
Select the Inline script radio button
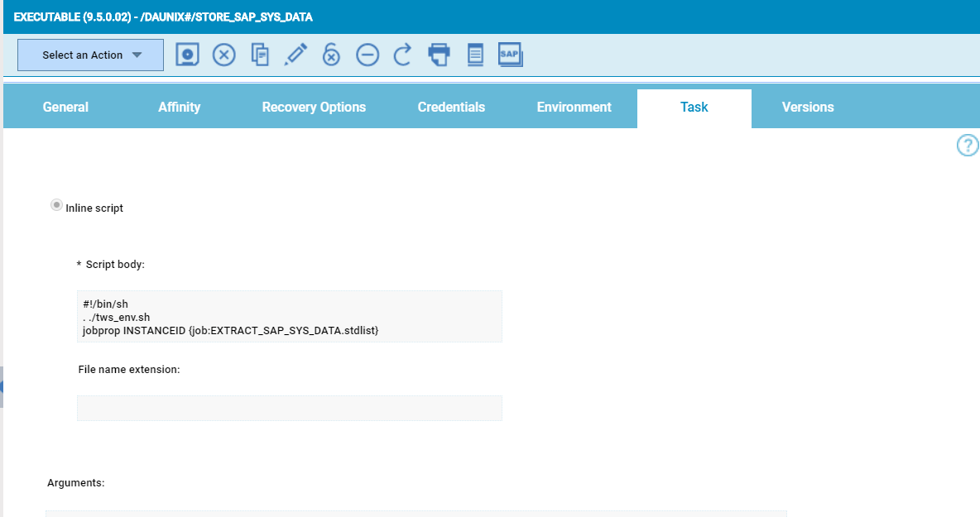point(56,205)
